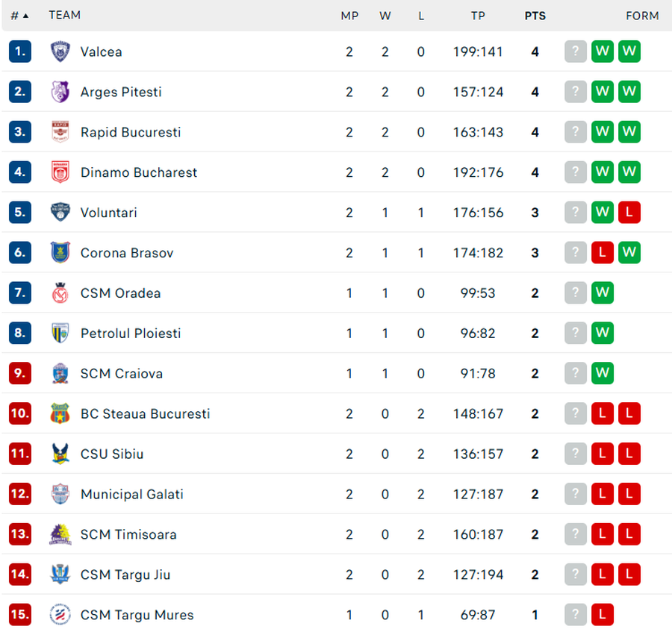Image resolution: width=672 pixels, height=632 pixels.
Task: Click the Arges Pitesti team crest
Action: point(60,92)
